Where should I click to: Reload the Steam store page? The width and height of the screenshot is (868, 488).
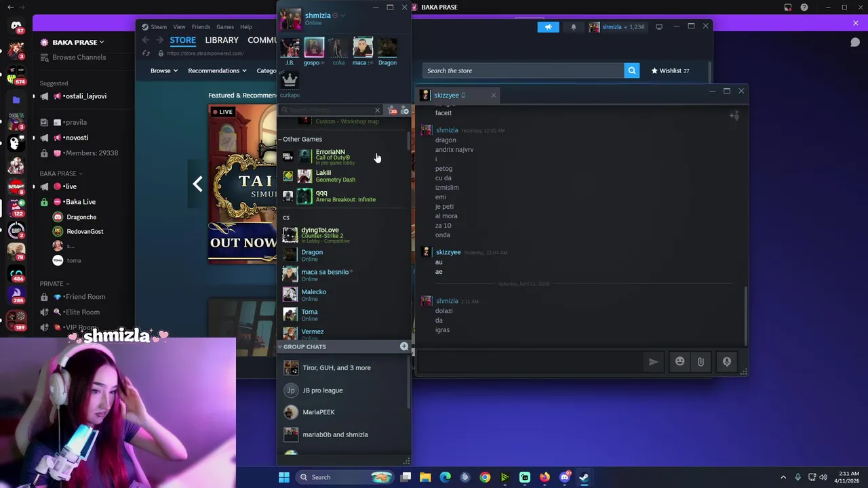click(x=145, y=54)
